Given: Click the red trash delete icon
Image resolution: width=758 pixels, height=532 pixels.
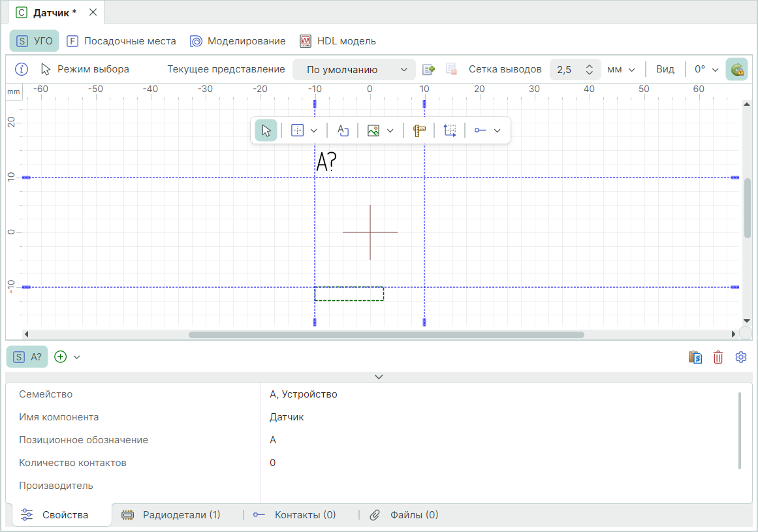Looking at the screenshot, I should click(718, 357).
